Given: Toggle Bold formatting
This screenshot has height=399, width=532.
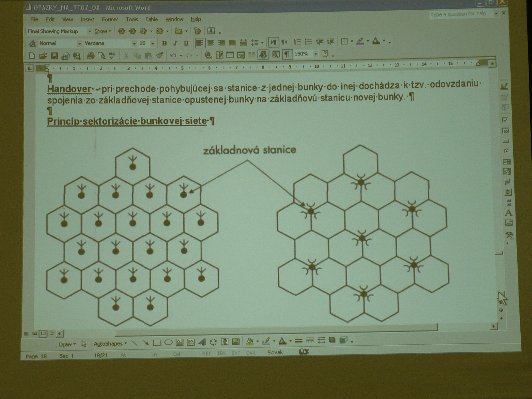Looking at the screenshot, I should click(x=165, y=43).
